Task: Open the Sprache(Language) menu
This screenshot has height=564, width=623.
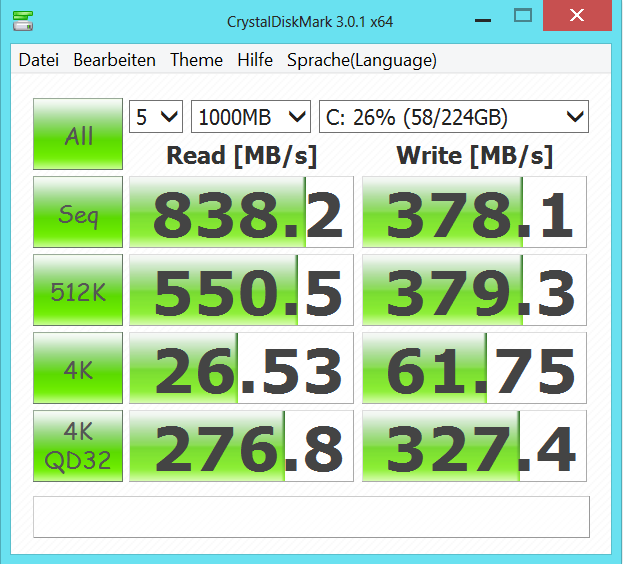Action: click(362, 60)
